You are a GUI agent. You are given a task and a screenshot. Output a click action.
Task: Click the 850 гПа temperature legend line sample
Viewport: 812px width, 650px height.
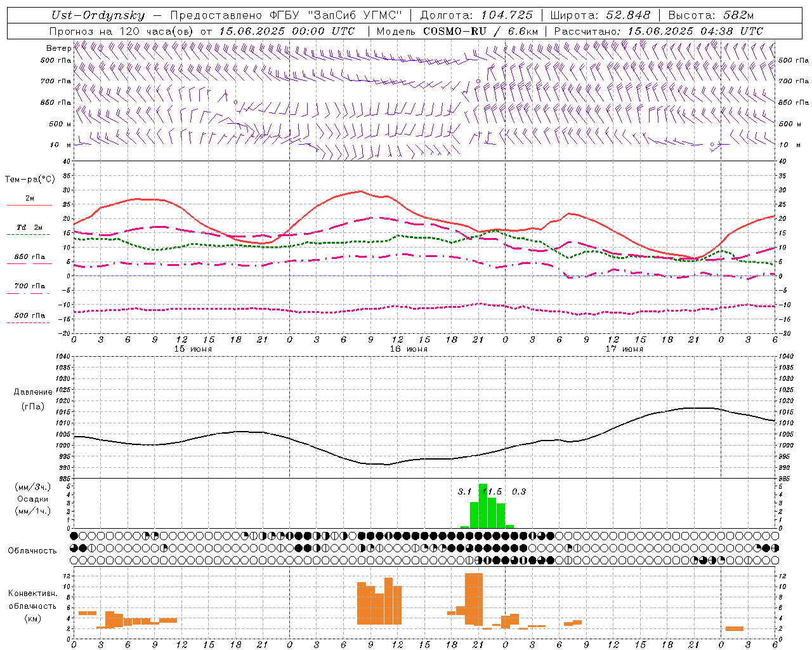[29, 263]
